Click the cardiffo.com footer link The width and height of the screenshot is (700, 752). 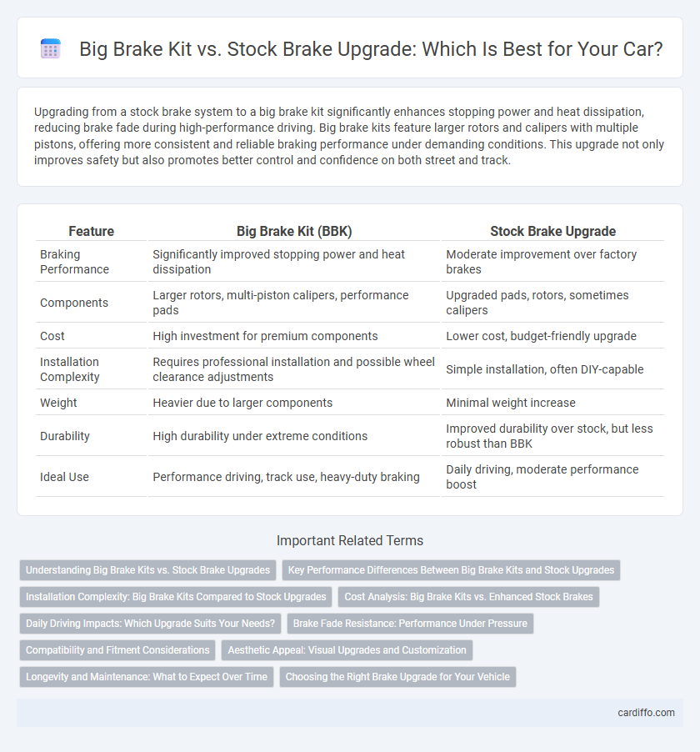pos(646,713)
